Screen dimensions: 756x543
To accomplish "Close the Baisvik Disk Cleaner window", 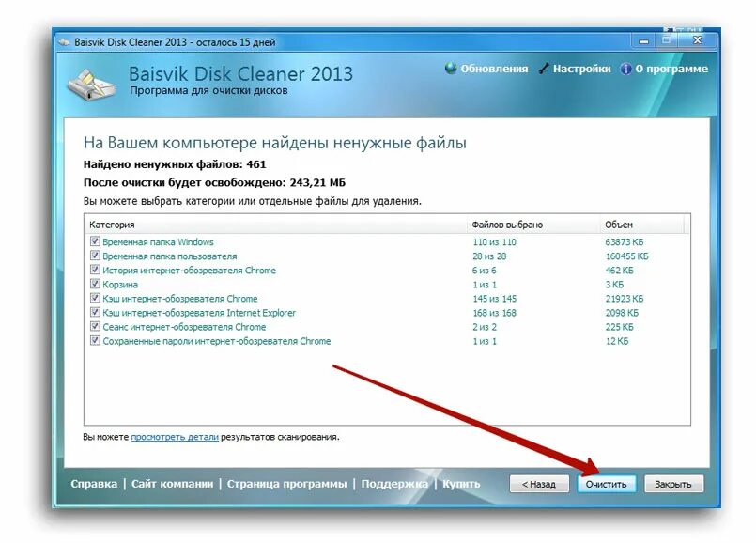I will (697, 40).
